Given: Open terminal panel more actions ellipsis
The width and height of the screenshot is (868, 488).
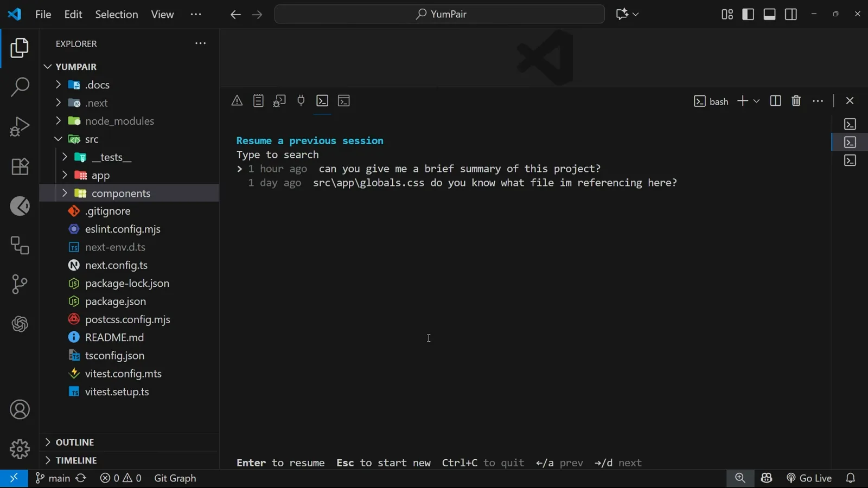Looking at the screenshot, I should point(818,101).
